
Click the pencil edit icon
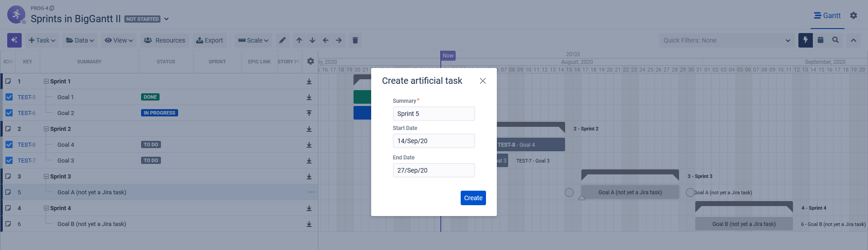(283, 40)
